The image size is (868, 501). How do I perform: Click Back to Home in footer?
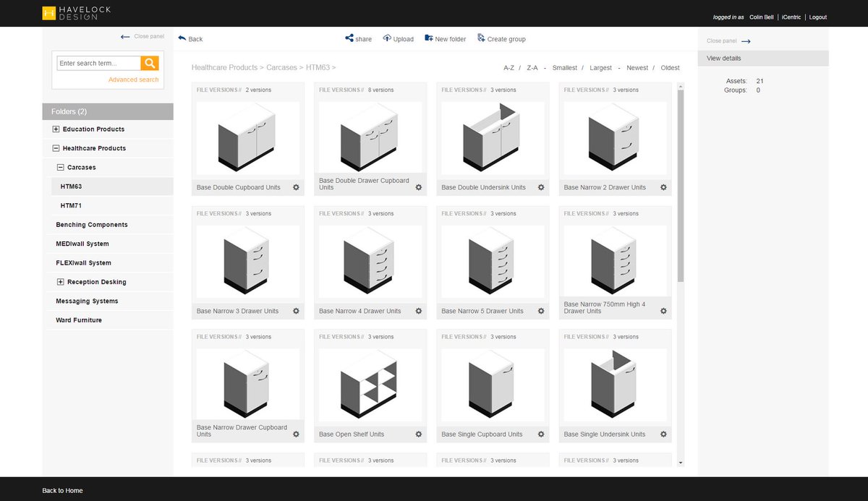click(x=62, y=491)
